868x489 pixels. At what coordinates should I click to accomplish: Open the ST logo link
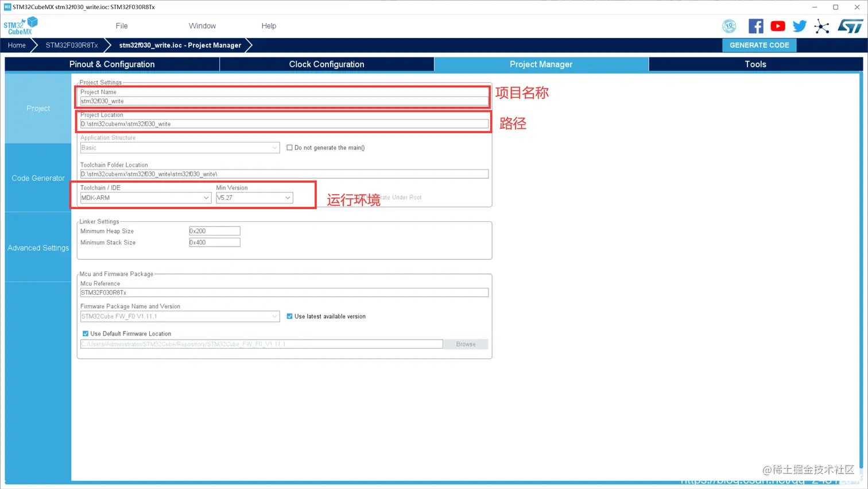pos(850,26)
